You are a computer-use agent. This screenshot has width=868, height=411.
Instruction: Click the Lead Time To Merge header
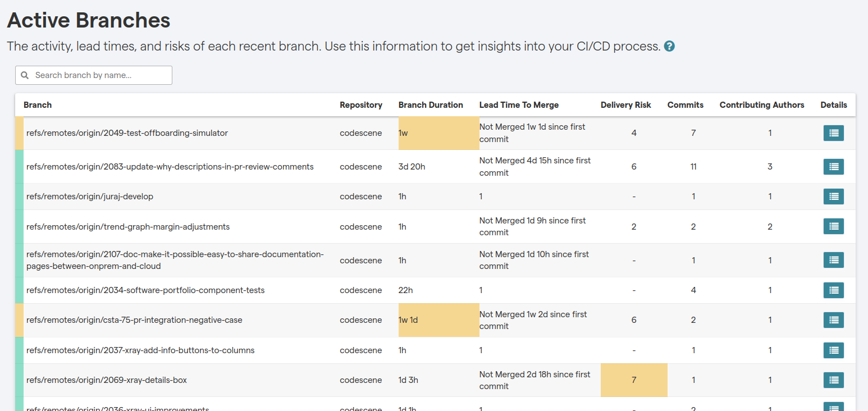519,105
